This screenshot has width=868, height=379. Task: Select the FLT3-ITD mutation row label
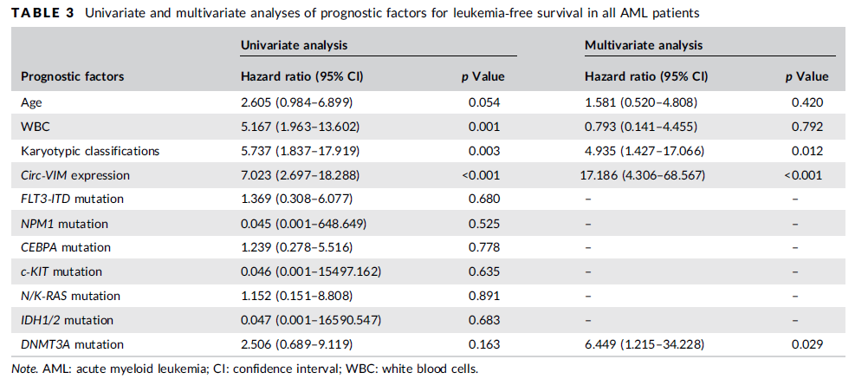(72, 199)
